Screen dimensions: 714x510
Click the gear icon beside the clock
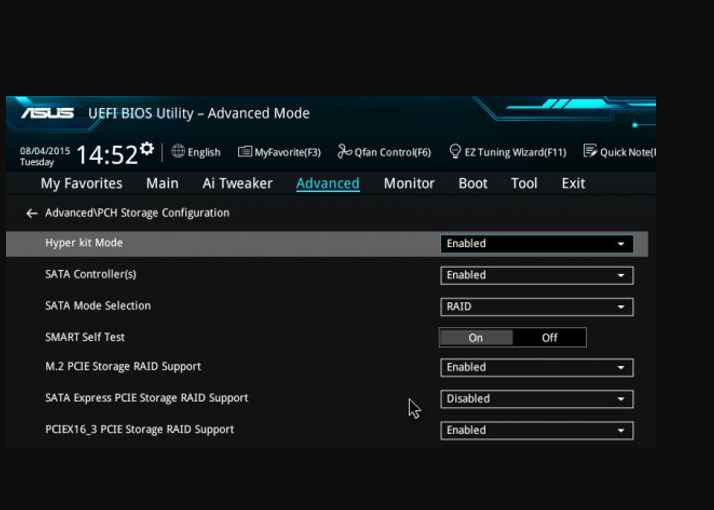coord(147,148)
